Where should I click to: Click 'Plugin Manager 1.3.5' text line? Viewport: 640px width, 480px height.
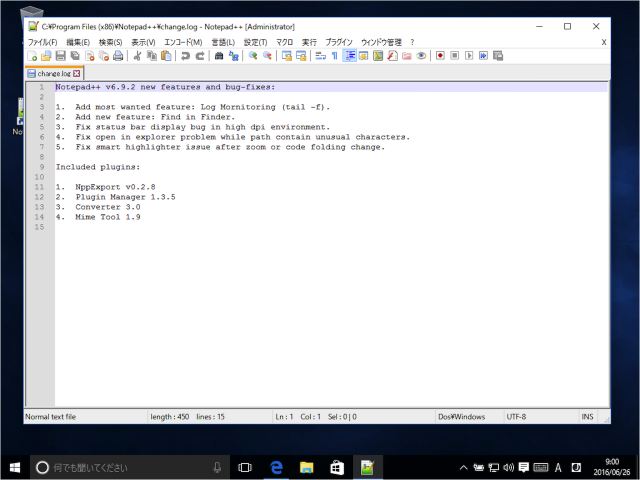125,197
